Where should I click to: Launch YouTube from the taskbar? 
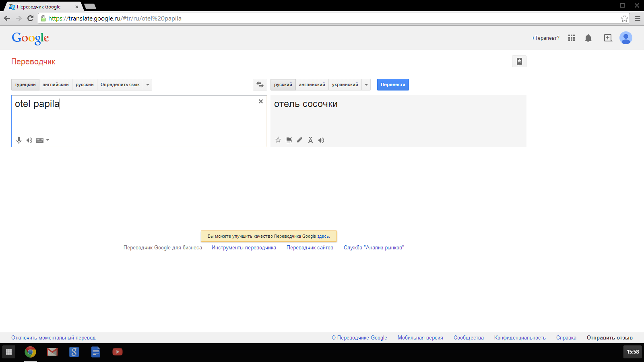click(x=118, y=352)
